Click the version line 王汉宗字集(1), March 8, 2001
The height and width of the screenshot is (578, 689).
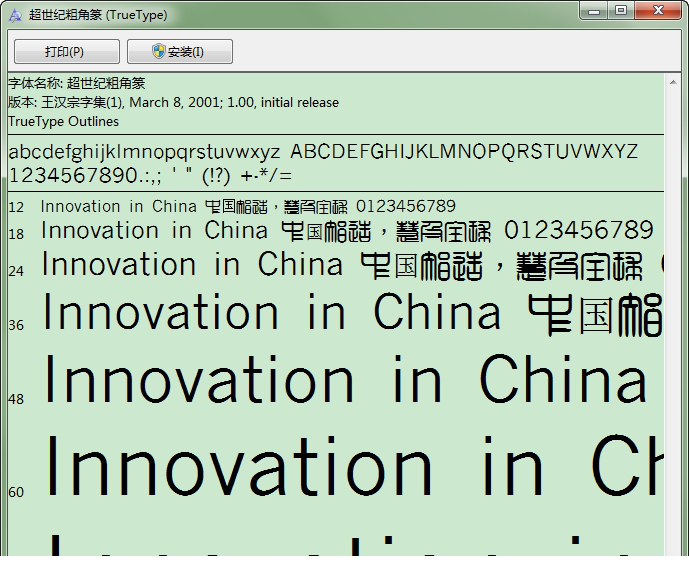tap(174, 102)
